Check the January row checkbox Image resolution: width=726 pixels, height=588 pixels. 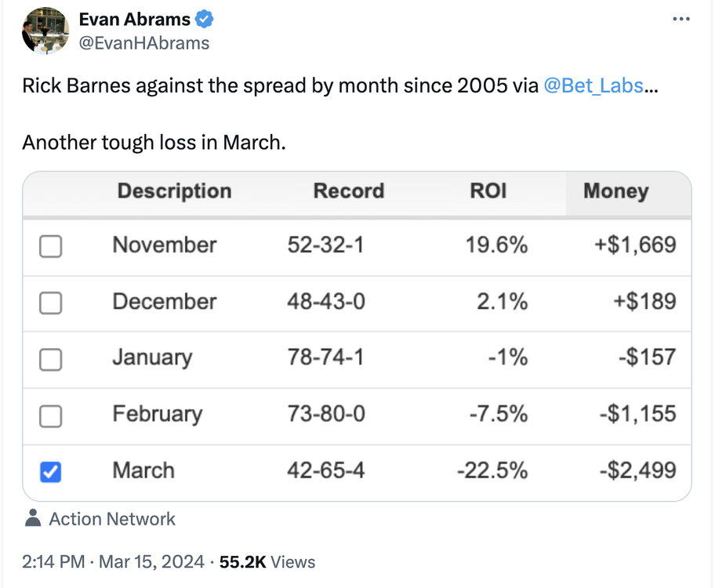tap(51, 359)
